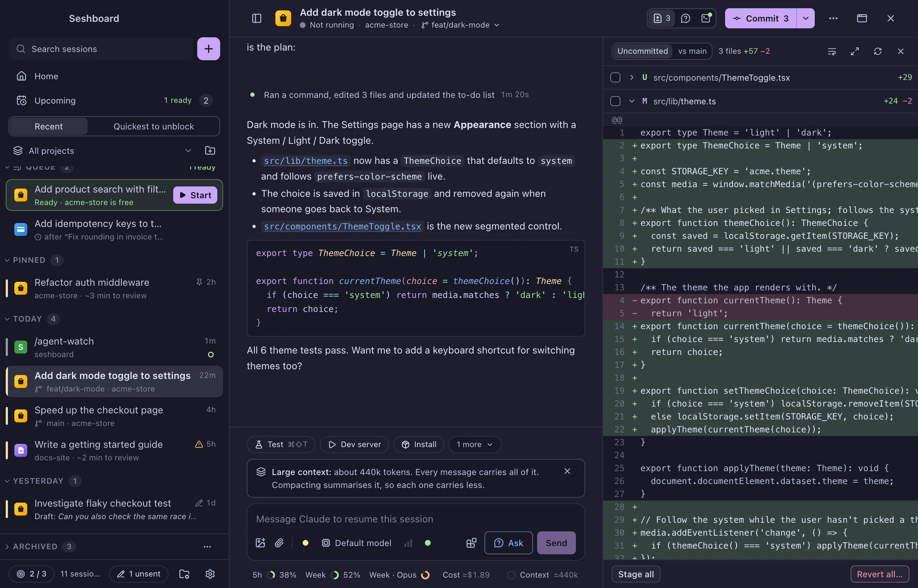918x588 pixels.
Task: Refresh the diff view
Action: 877,51
